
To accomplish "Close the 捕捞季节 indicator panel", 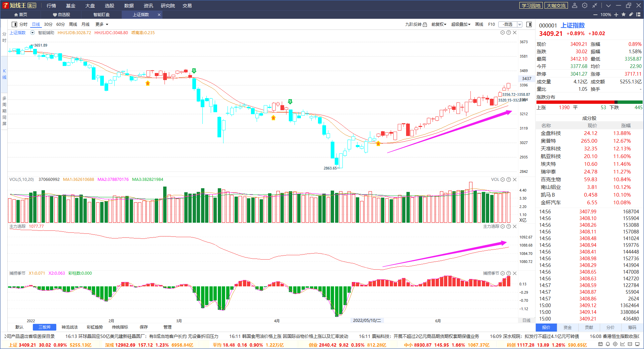I will click(515, 273).
